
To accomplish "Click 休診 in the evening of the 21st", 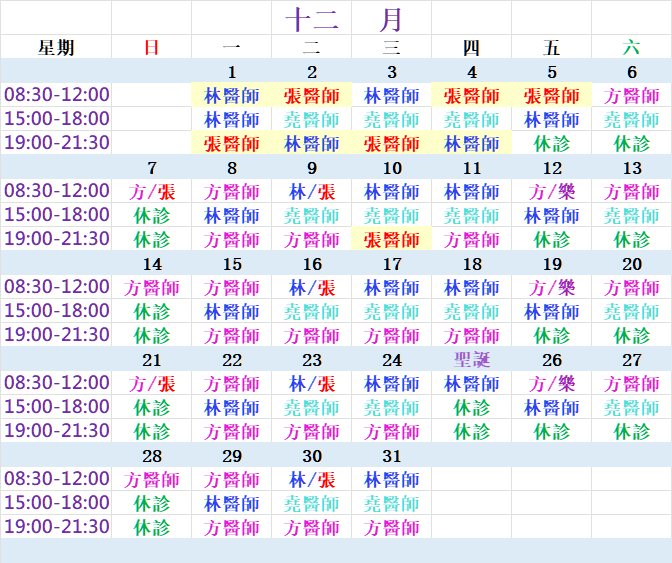I will (152, 431).
